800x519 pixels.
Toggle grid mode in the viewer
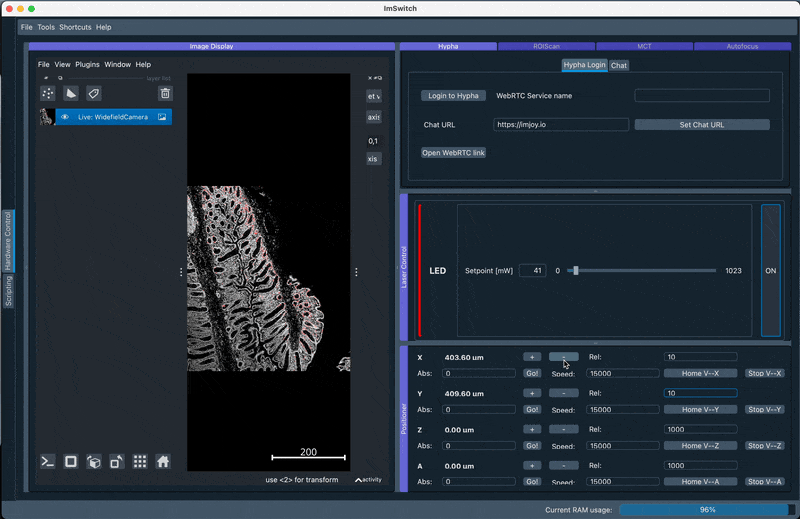(x=140, y=461)
